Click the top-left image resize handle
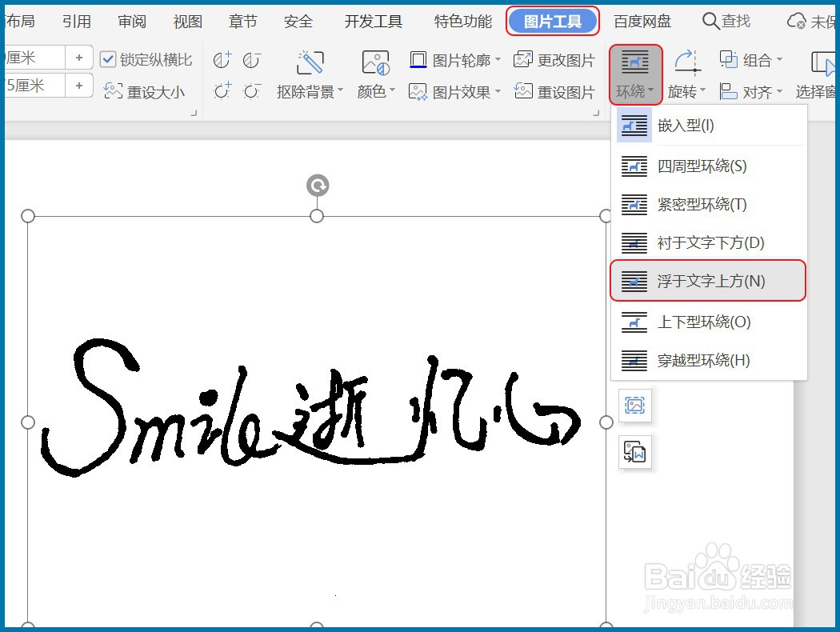840x632 pixels. [x=28, y=216]
